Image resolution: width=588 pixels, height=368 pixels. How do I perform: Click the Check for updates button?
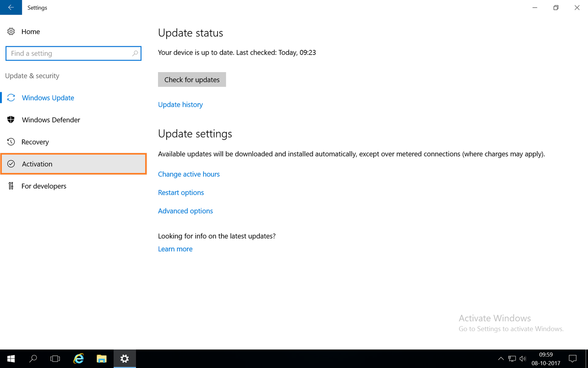[x=192, y=79]
